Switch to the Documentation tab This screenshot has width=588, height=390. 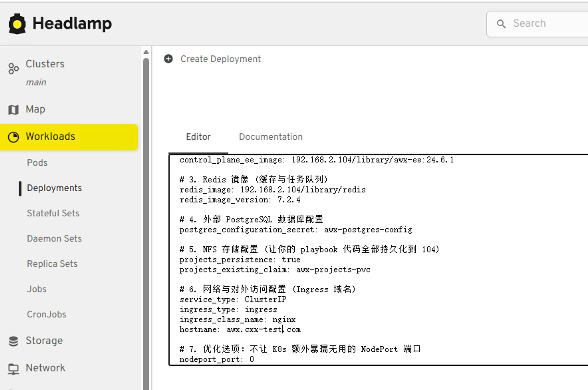(271, 137)
